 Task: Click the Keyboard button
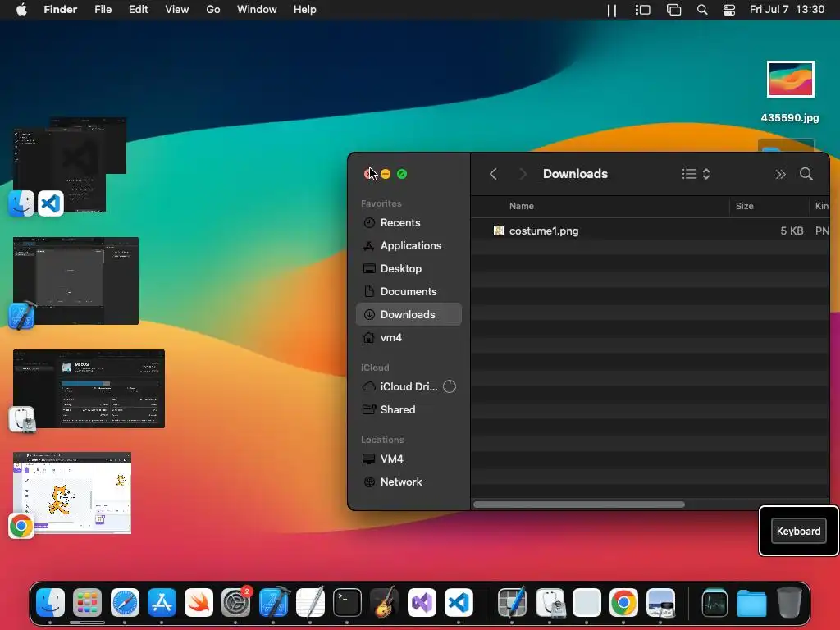pos(798,532)
